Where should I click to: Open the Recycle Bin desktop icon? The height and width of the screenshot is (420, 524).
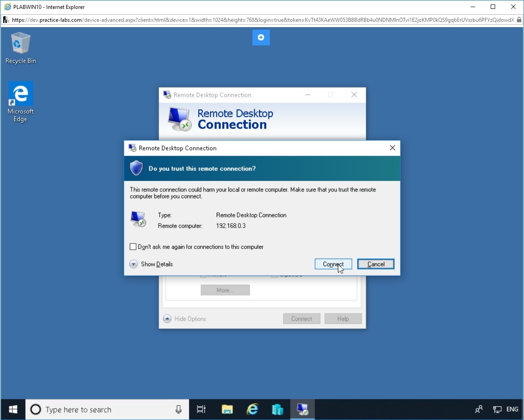[20, 48]
